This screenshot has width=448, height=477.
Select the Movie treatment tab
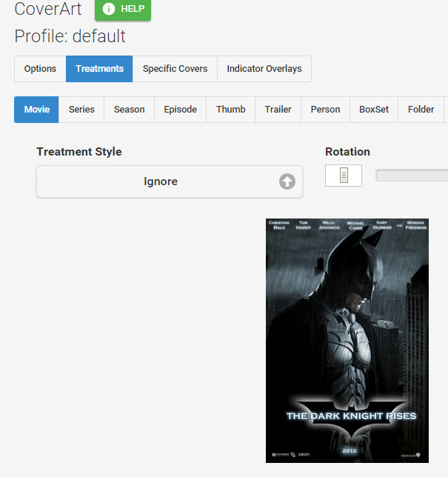point(36,110)
